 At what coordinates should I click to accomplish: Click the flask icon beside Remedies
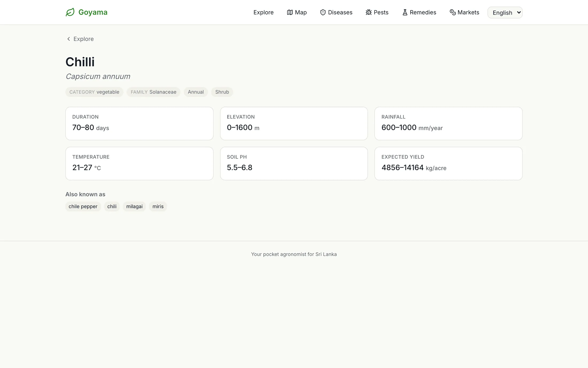coord(405,12)
